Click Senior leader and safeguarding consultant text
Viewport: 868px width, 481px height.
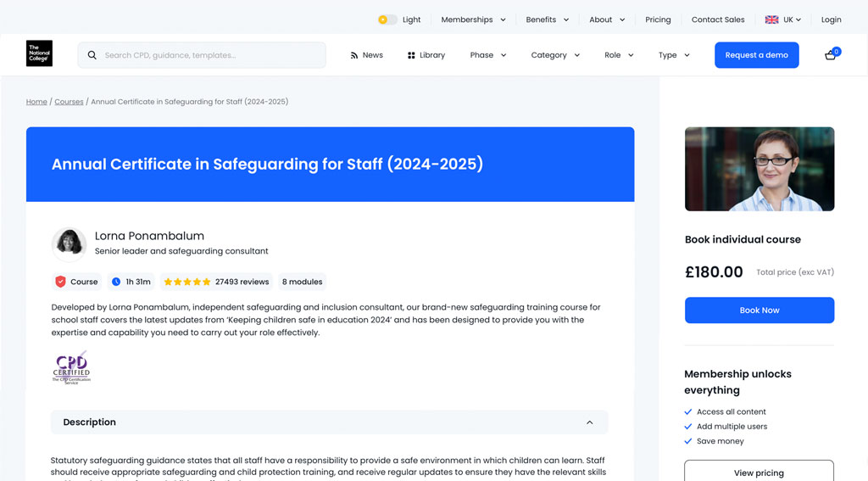(x=181, y=251)
